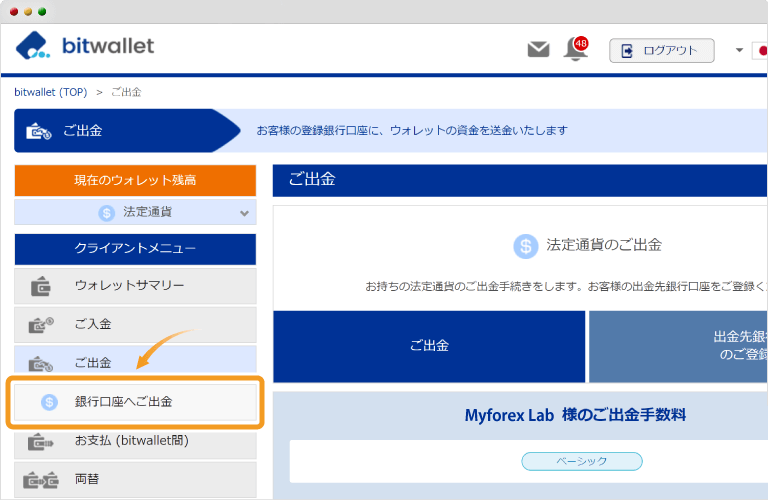This screenshot has height=500, width=768.
Task: Open 両替 menu item
Action: [135, 480]
